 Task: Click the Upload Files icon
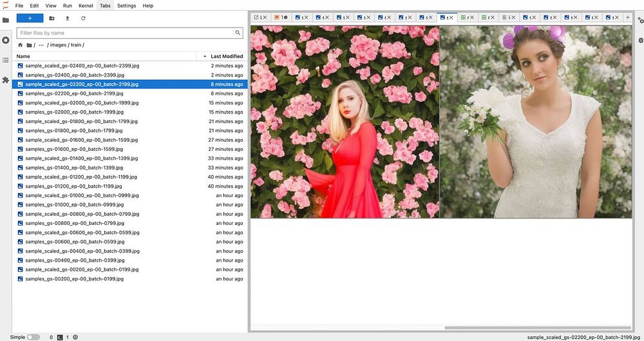point(67,18)
